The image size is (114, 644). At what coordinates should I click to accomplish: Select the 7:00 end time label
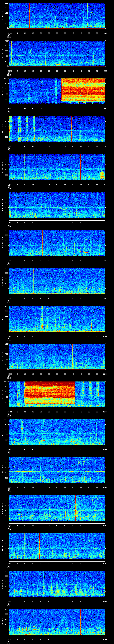105,223
